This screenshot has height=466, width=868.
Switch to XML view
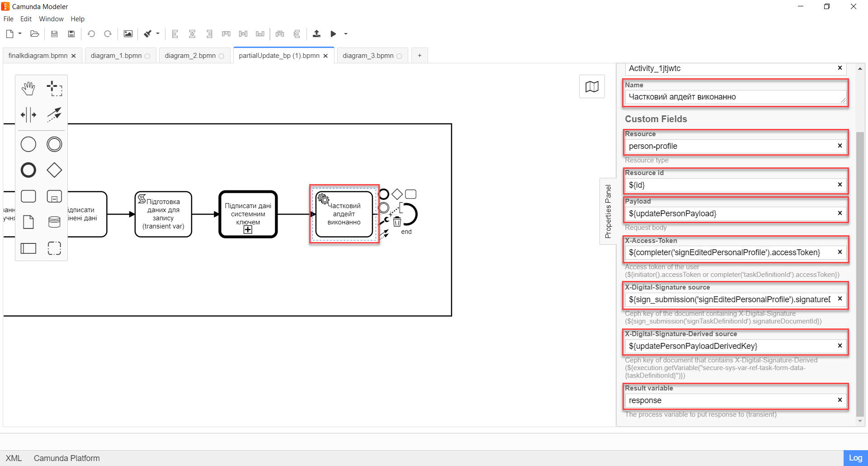click(x=14, y=458)
